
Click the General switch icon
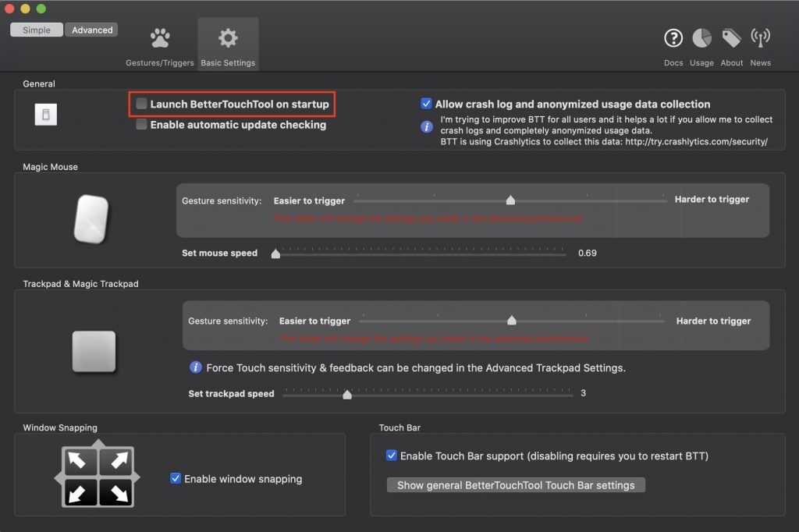46,114
